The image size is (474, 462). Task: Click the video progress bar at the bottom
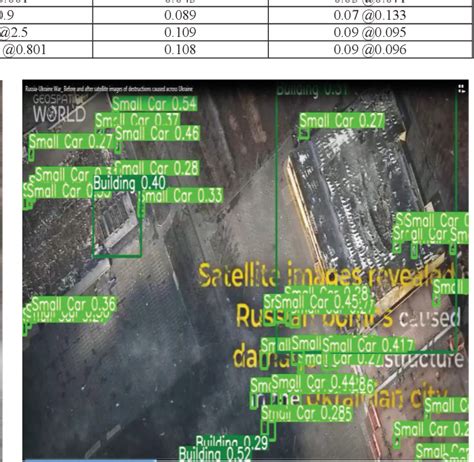click(245, 460)
